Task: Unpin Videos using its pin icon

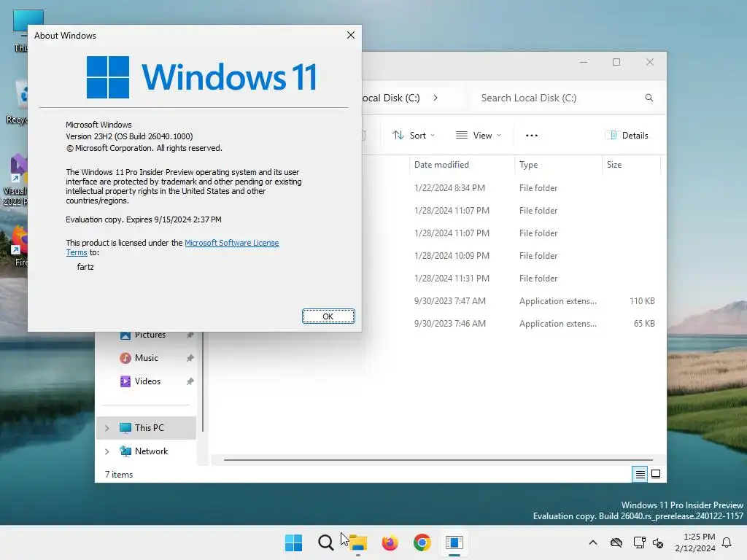Action: tap(190, 381)
